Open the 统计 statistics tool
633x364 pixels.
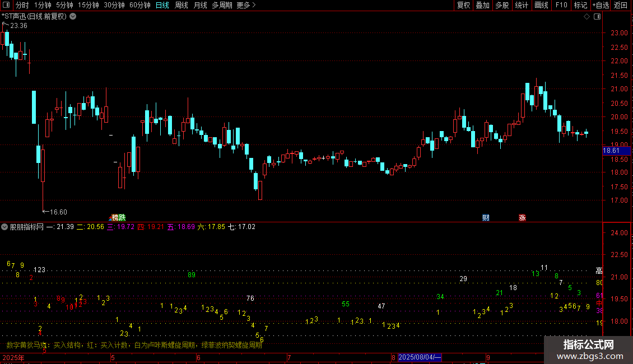pyautogui.click(x=522, y=5)
